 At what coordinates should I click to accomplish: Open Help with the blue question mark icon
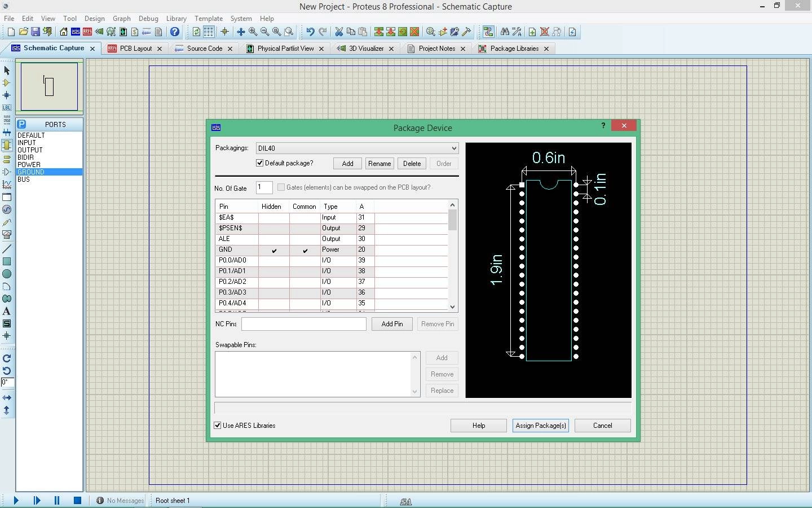(x=175, y=32)
